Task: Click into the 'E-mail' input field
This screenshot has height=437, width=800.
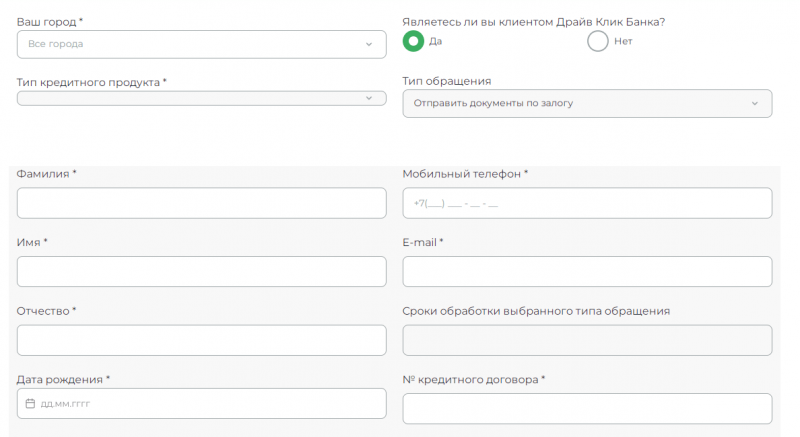Action: 587,271
